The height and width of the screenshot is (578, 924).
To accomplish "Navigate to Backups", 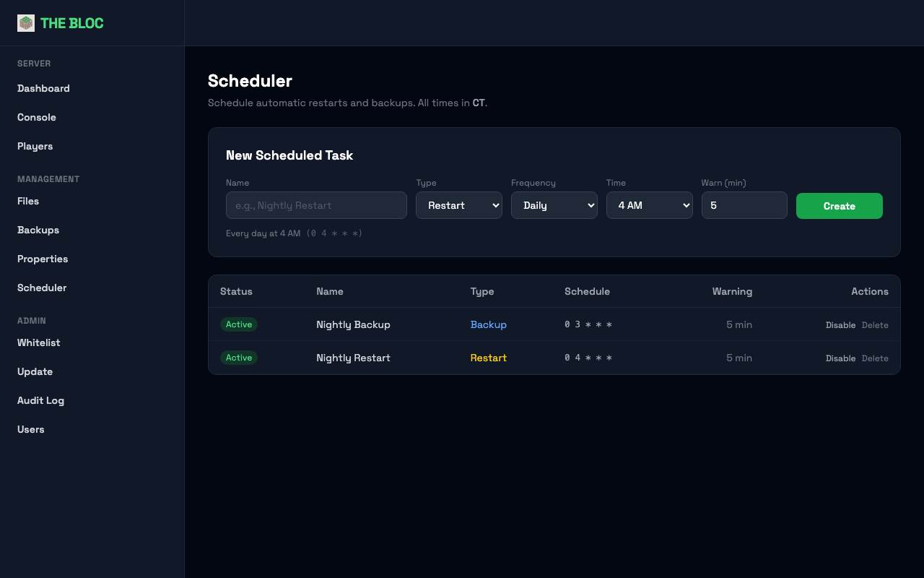I will [x=38, y=230].
